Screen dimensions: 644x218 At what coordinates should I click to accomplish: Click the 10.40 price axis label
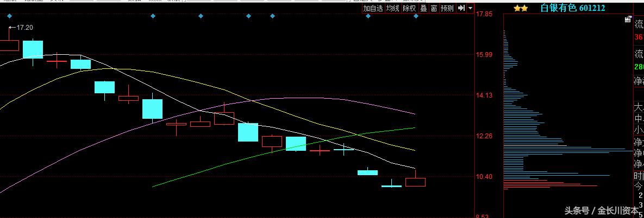484,176
